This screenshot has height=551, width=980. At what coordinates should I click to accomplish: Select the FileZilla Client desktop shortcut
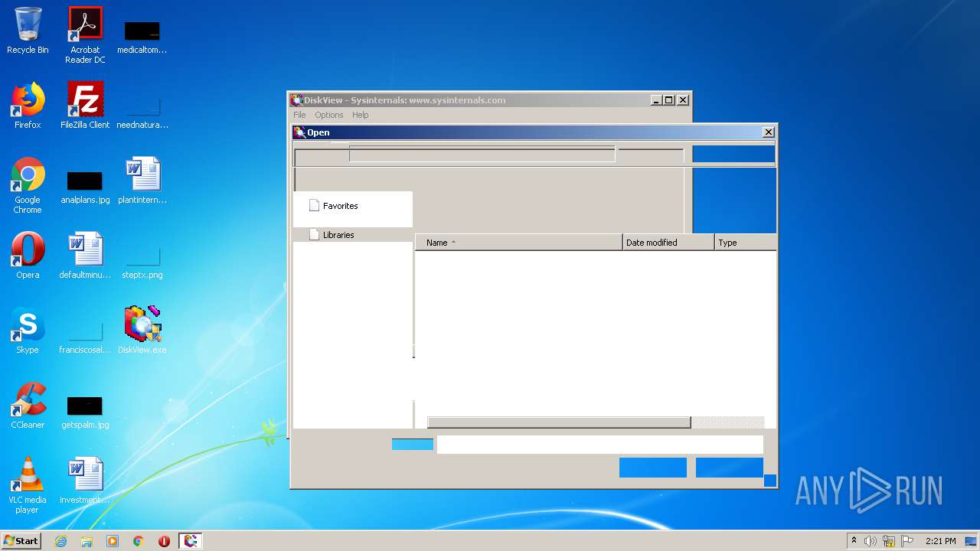pyautogui.click(x=85, y=106)
